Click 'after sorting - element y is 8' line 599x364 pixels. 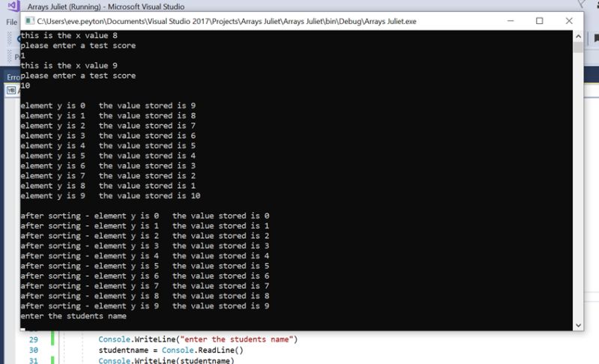[x=145, y=296]
